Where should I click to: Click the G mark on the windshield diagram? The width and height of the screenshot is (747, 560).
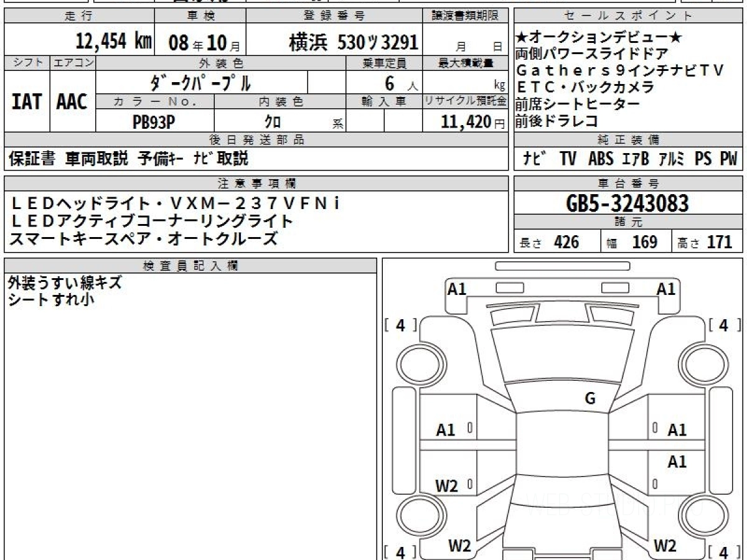(x=590, y=399)
